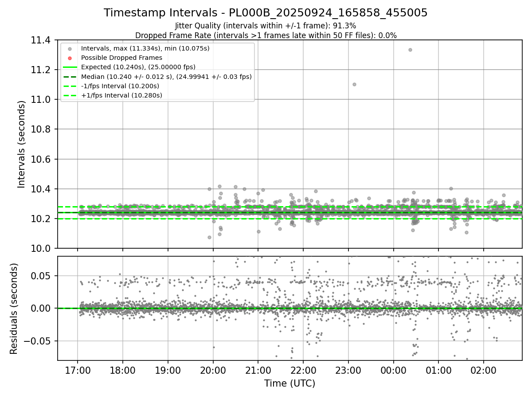Select legend entry 'Expected (10.240s), (25.00000 fps)'

tap(138, 67)
